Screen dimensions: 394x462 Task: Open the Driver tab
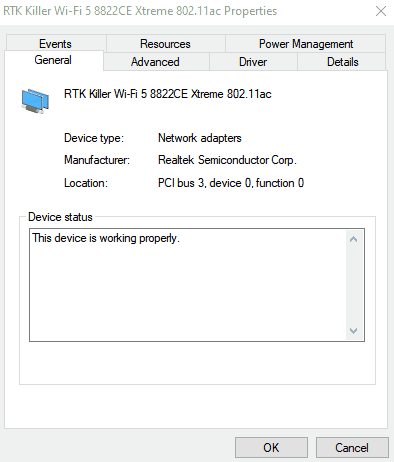point(253,62)
